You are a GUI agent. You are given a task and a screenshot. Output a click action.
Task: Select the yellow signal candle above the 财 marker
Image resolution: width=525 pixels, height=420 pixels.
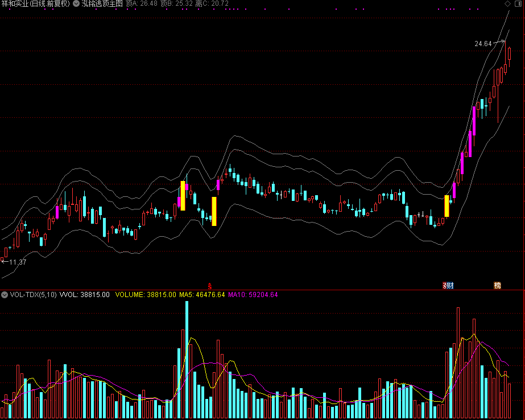(x=447, y=206)
